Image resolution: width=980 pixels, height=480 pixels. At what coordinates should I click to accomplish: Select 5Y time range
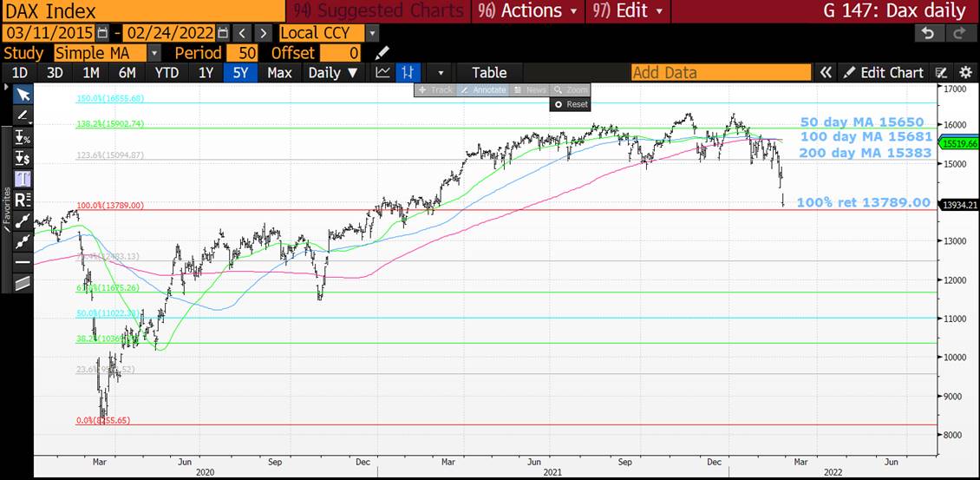[240, 73]
